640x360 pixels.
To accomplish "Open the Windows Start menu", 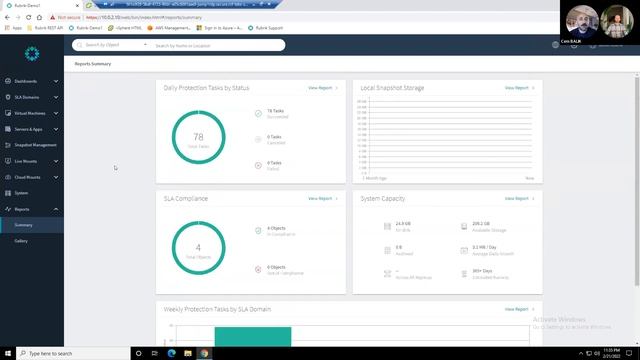I will click(x=8, y=353).
